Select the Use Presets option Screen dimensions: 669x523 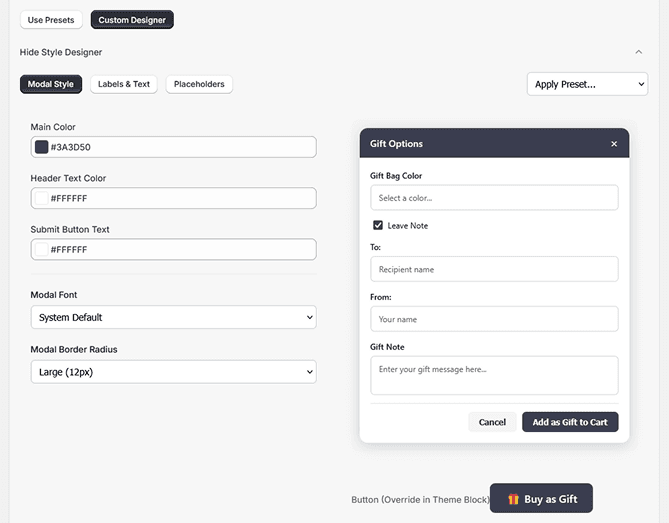51,20
